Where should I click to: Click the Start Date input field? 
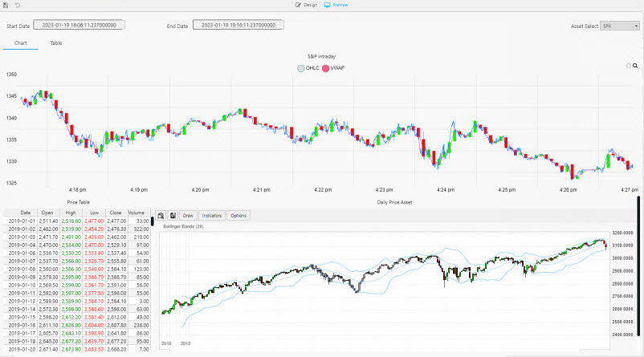click(x=78, y=26)
